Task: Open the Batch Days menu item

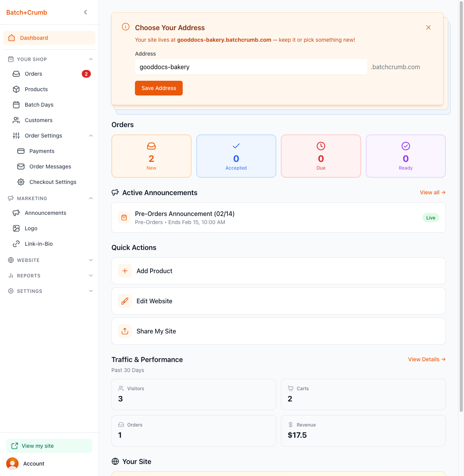Action: point(39,105)
